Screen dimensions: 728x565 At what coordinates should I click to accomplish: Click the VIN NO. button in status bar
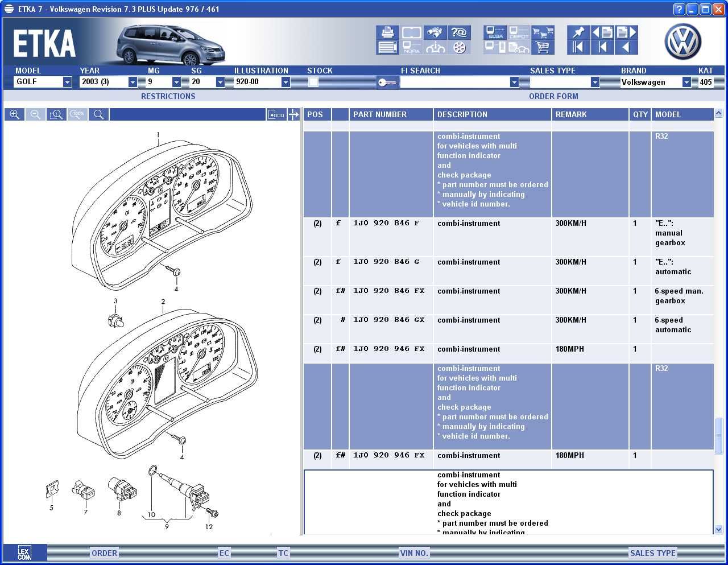coord(413,553)
